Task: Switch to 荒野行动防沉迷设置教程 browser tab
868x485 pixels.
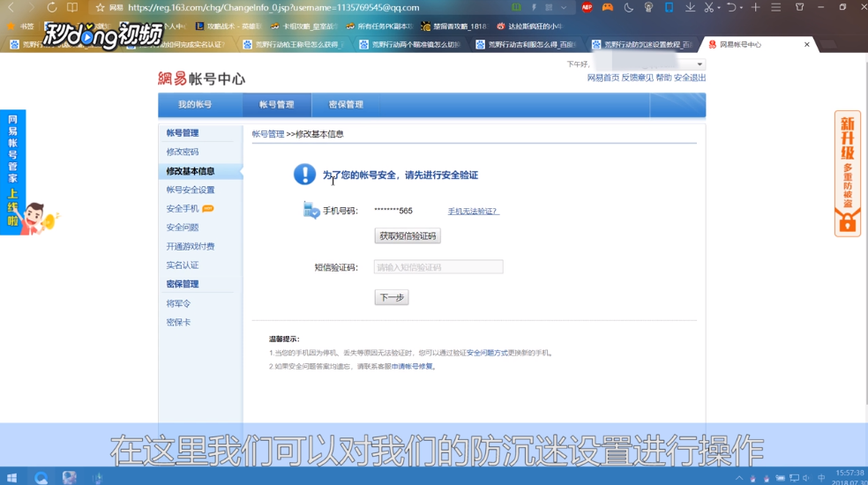Action: pos(641,44)
